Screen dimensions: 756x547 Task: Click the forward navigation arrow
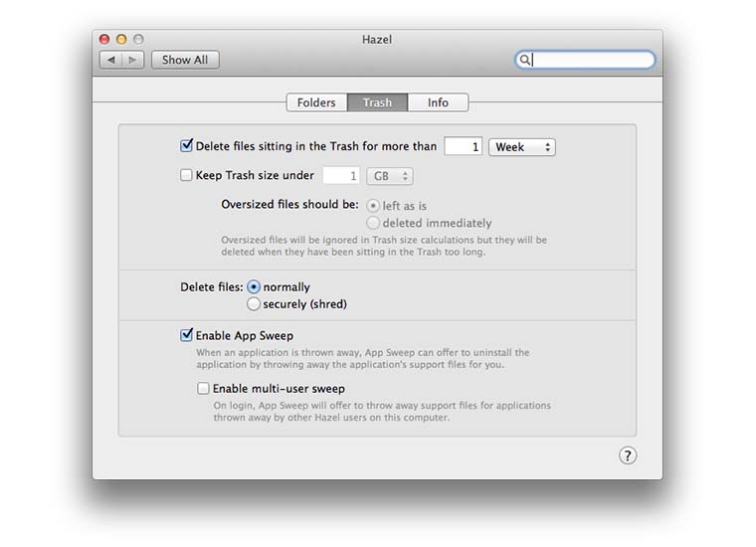pos(132,60)
